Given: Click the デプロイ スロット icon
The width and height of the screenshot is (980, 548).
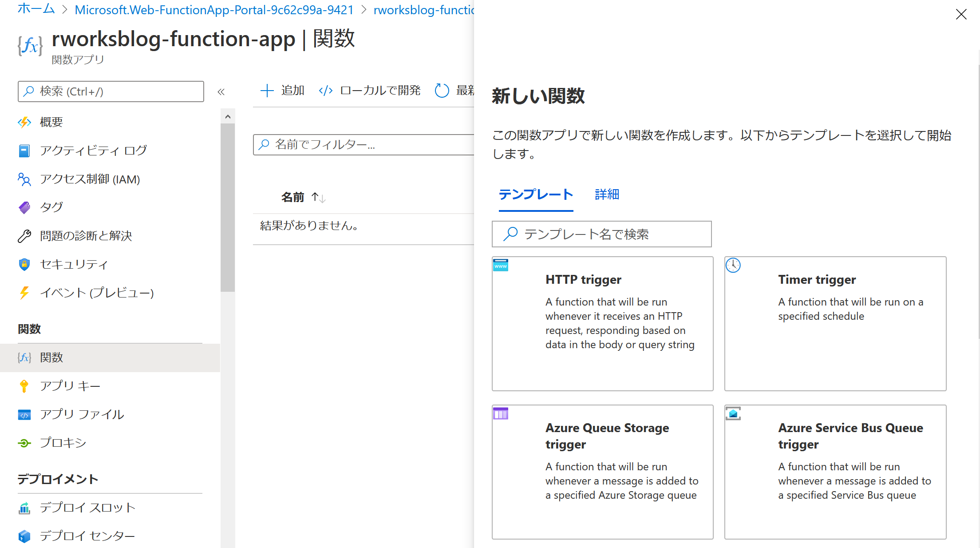Looking at the screenshot, I should coord(24,508).
